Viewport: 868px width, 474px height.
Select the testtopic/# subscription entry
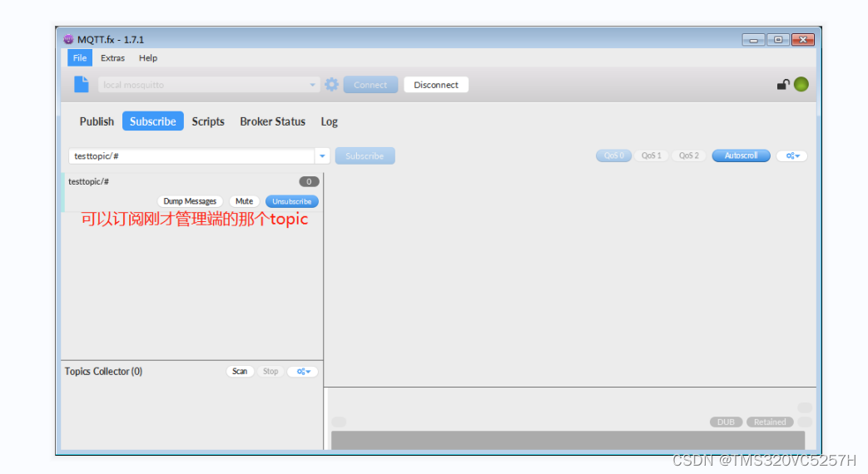[192, 192]
